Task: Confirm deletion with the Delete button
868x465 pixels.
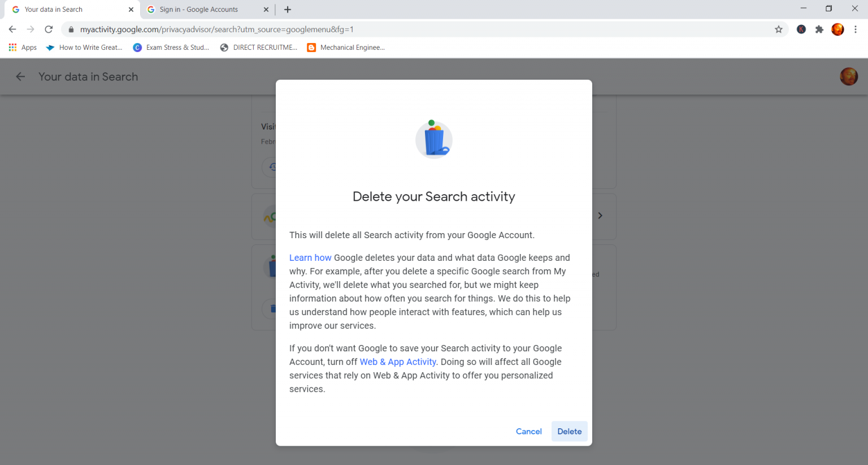Action: [x=569, y=431]
